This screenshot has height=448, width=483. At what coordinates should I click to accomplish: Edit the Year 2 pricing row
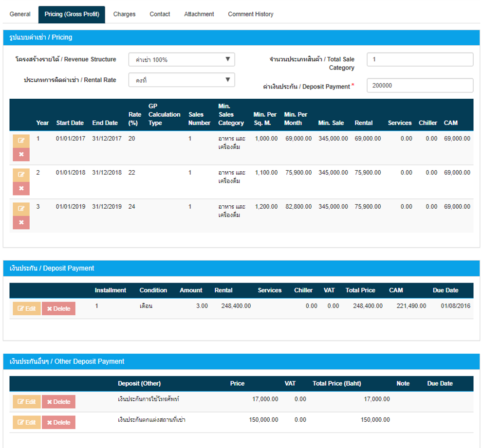pos(21,175)
